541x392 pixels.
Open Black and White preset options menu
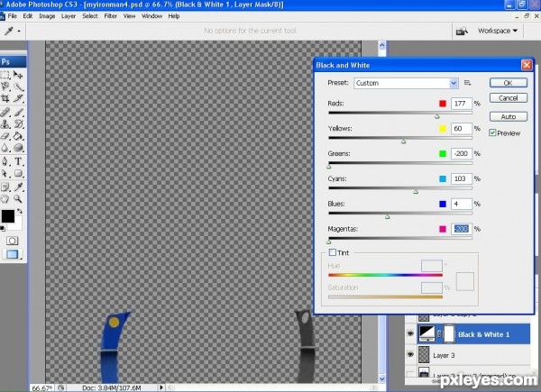pyautogui.click(x=467, y=83)
